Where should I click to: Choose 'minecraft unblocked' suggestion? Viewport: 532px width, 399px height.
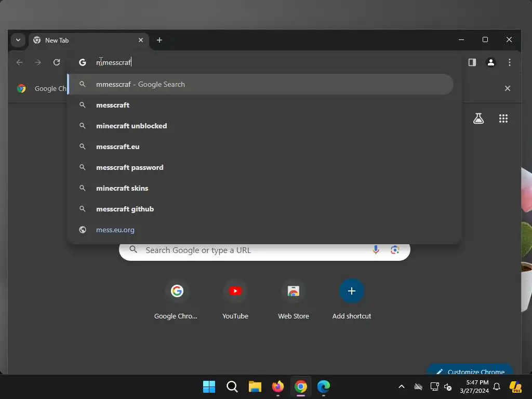tap(260, 126)
